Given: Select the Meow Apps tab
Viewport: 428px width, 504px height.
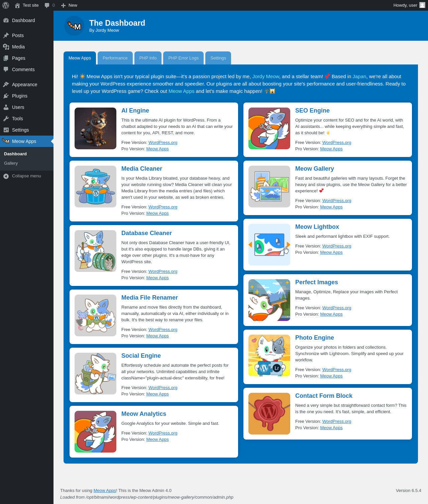Looking at the screenshot, I should (x=80, y=58).
